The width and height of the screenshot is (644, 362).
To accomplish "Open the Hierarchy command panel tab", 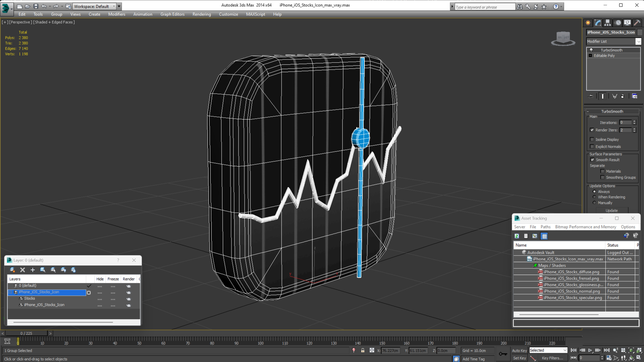I will 607,23.
